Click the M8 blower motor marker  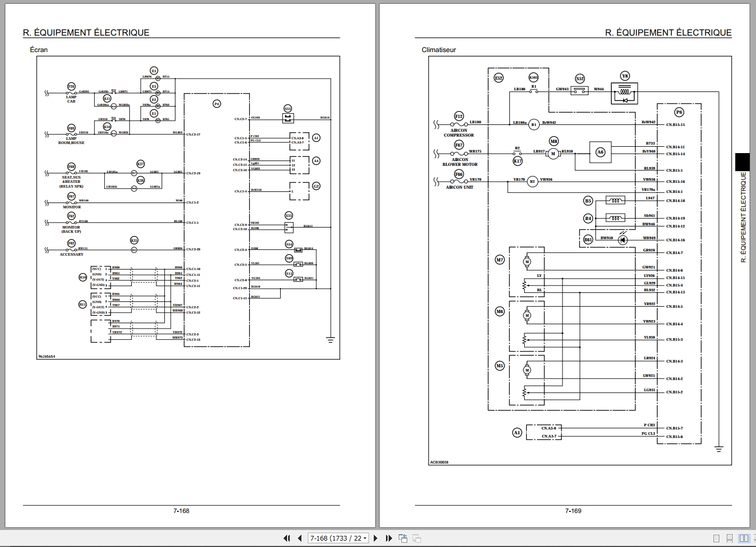pos(553,141)
